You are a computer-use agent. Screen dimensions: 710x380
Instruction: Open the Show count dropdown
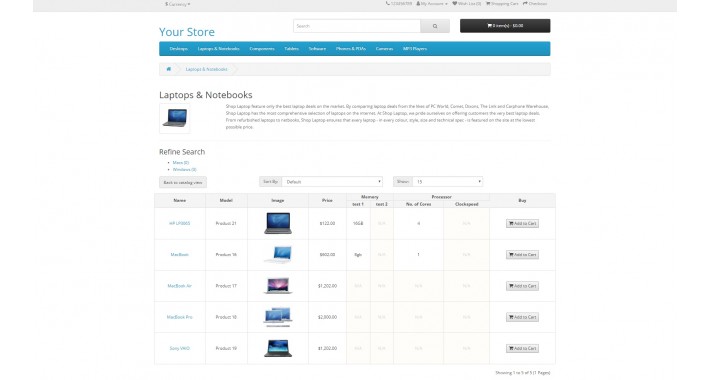click(447, 182)
